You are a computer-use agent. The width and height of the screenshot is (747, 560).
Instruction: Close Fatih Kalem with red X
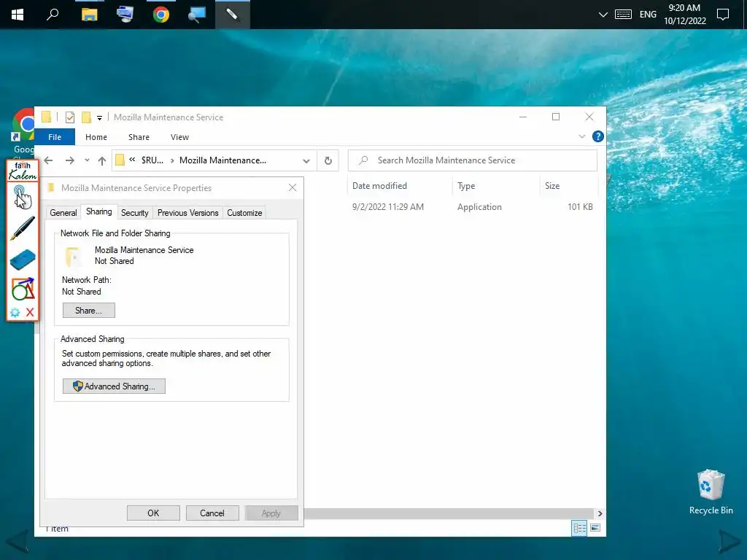click(x=30, y=312)
